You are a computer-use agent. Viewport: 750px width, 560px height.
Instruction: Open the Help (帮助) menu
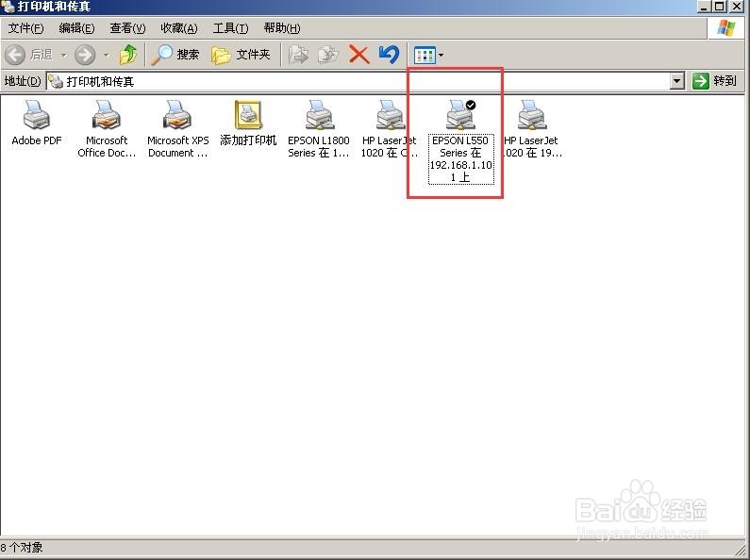pyautogui.click(x=282, y=28)
